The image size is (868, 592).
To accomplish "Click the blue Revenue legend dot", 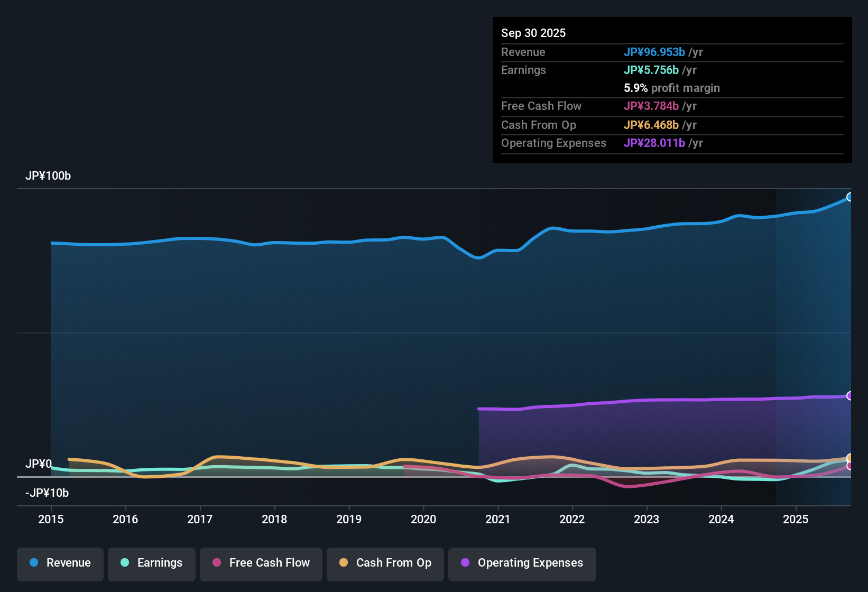I will 33,563.
